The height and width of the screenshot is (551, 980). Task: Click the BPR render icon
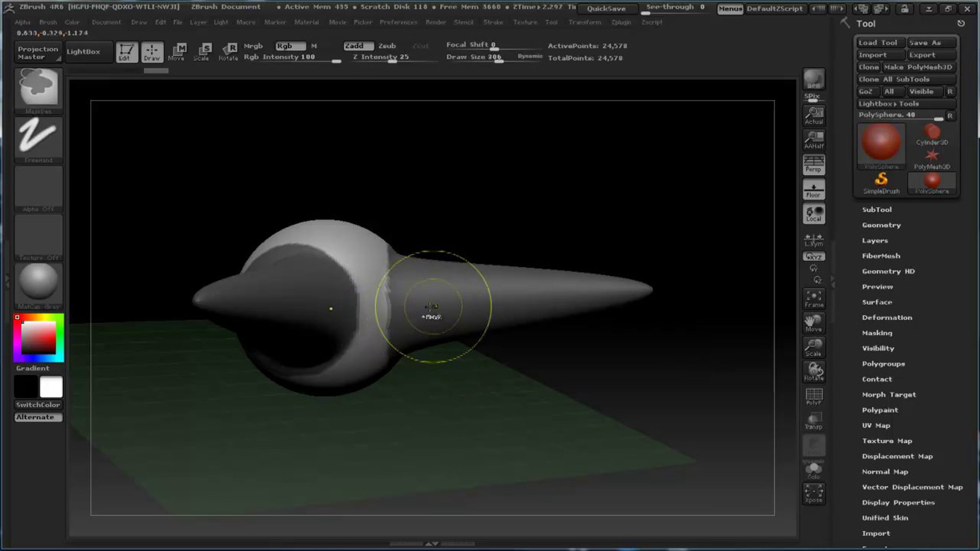[x=813, y=79]
